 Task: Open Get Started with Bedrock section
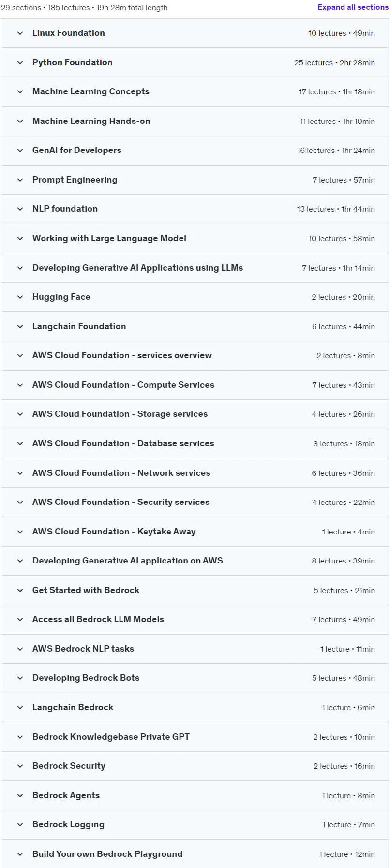(194, 591)
